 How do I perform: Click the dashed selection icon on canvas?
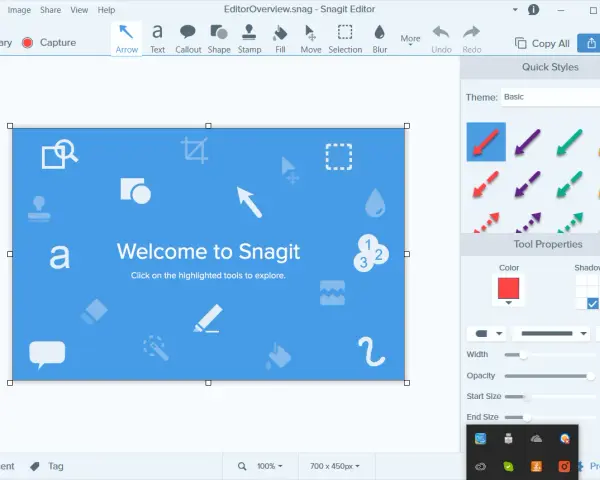(x=339, y=157)
